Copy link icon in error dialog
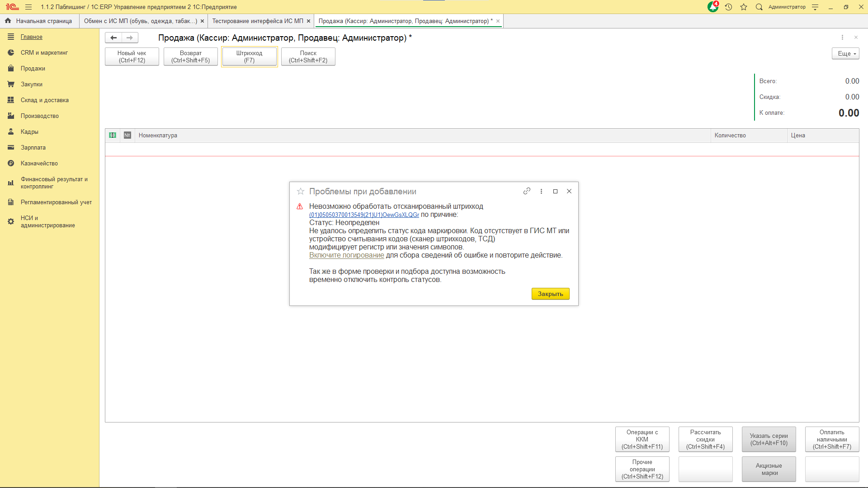 (x=527, y=191)
